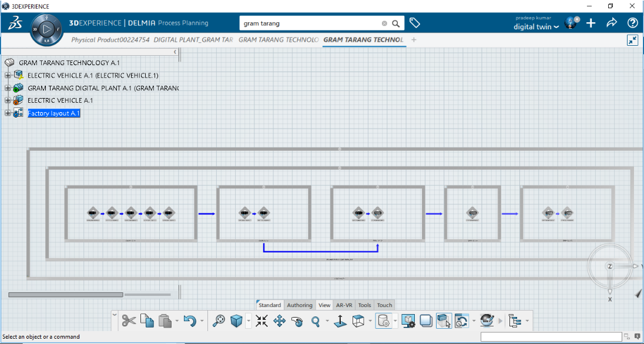Open the DIGITAL PLANT_GRAM TAR tab
The image size is (644, 344).
193,40
